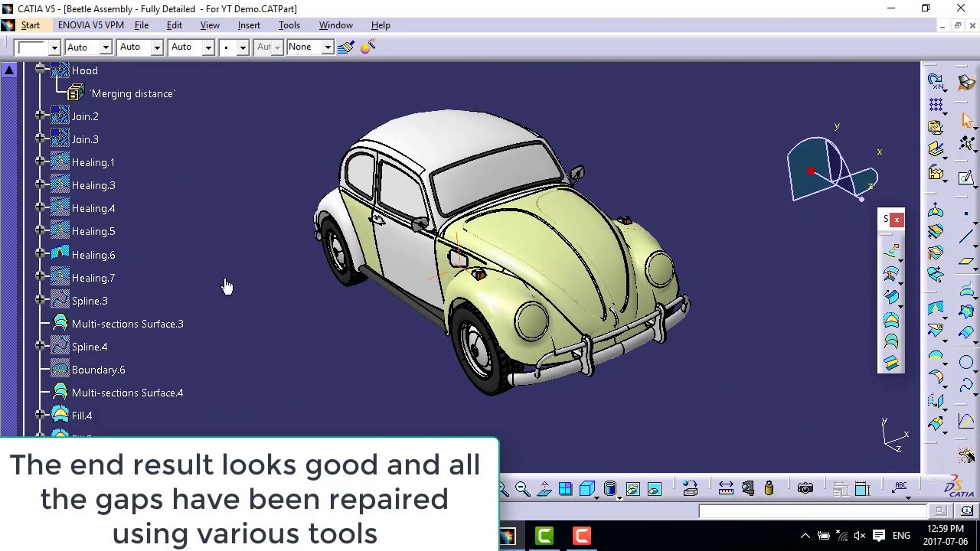Open the first Auto dropdown (transparency)
Screen dimensions: 980x551
(106, 47)
